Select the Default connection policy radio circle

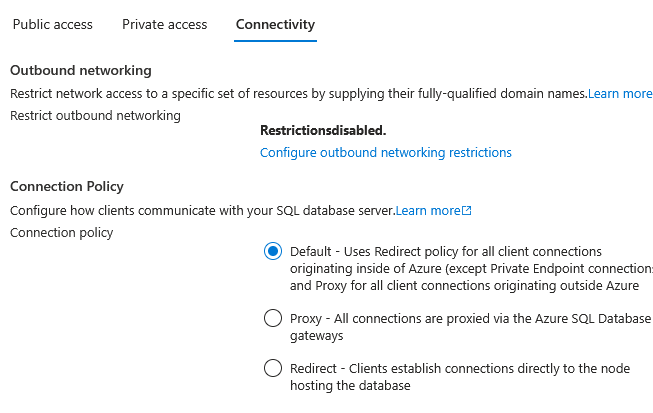point(272,252)
